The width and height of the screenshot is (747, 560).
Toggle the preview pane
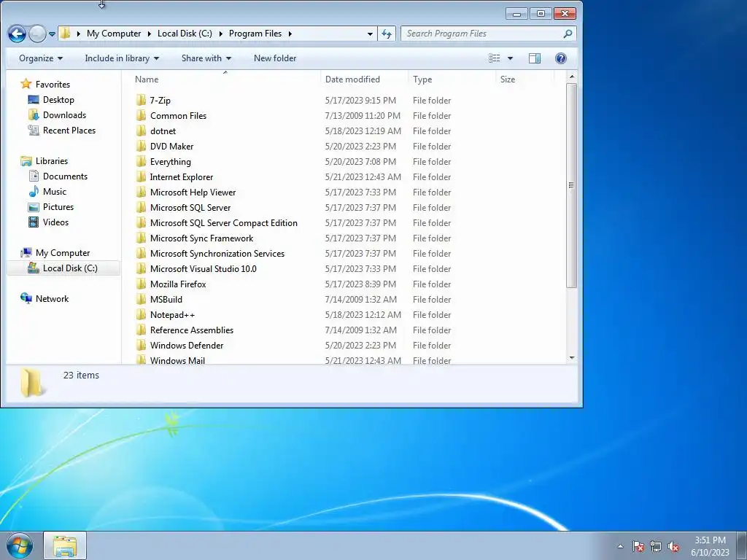point(535,58)
